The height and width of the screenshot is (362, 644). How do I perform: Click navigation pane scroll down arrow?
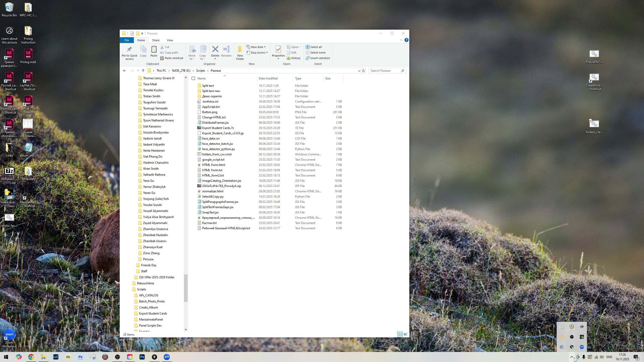[x=186, y=329]
